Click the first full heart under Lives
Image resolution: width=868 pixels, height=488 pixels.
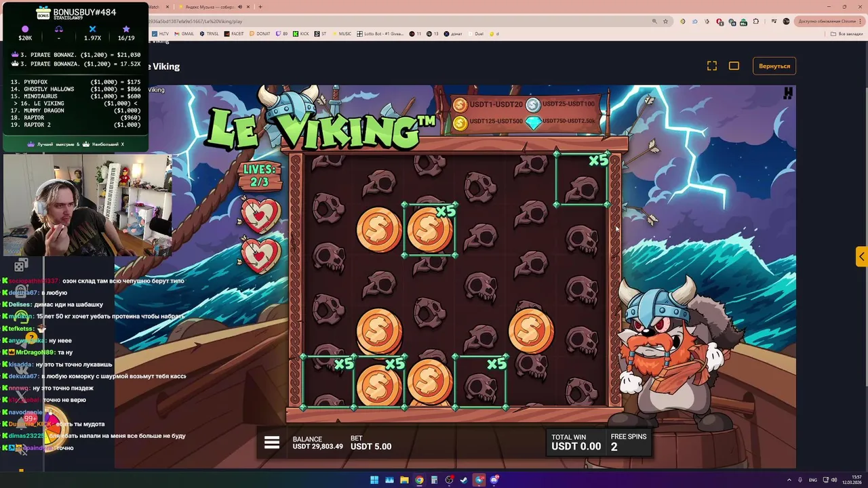click(260, 215)
